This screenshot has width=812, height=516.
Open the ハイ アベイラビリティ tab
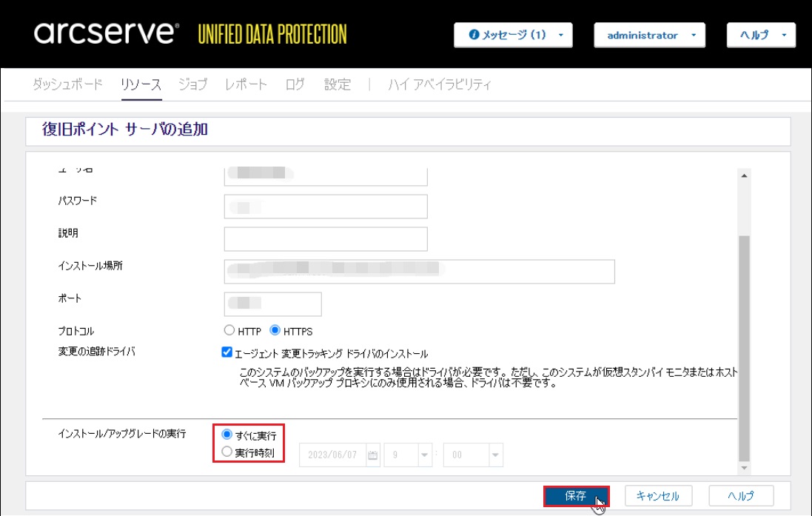[x=440, y=84]
